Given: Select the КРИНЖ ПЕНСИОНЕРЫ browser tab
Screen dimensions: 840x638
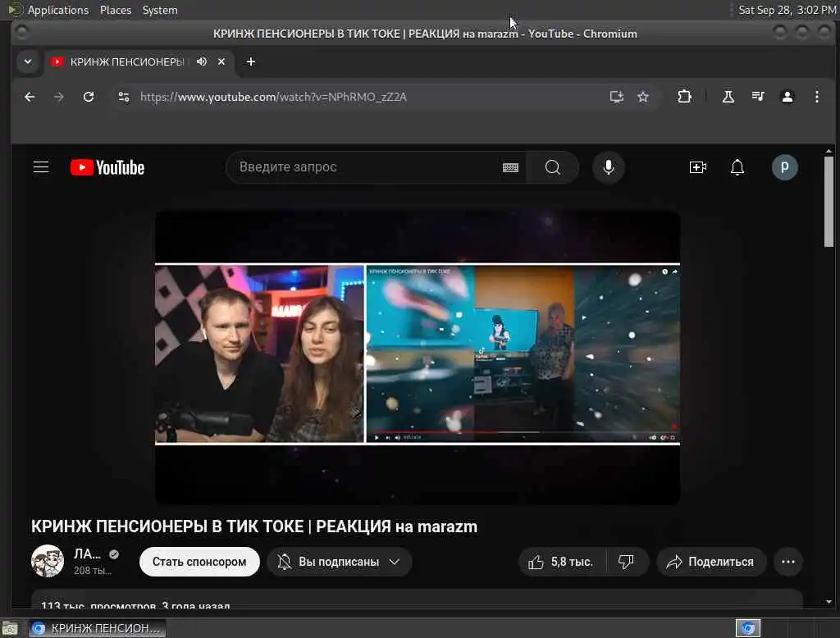Looking at the screenshot, I should point(139,62).
